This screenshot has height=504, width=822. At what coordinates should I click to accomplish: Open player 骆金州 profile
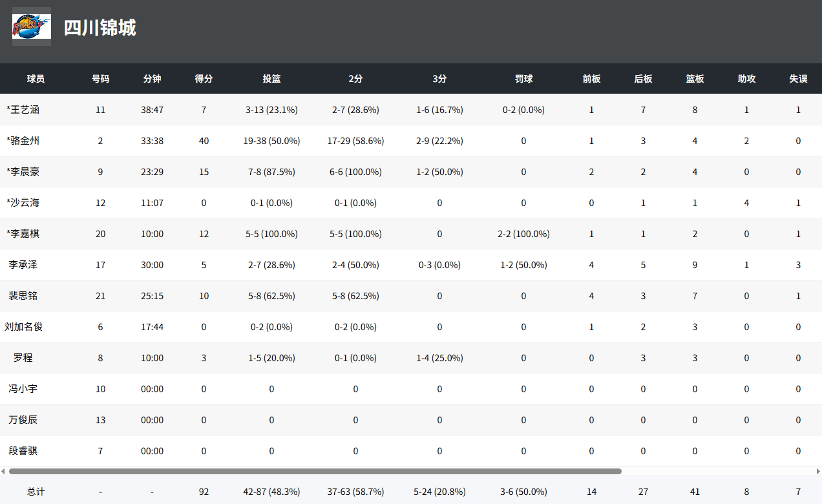[x=25, y=141]
